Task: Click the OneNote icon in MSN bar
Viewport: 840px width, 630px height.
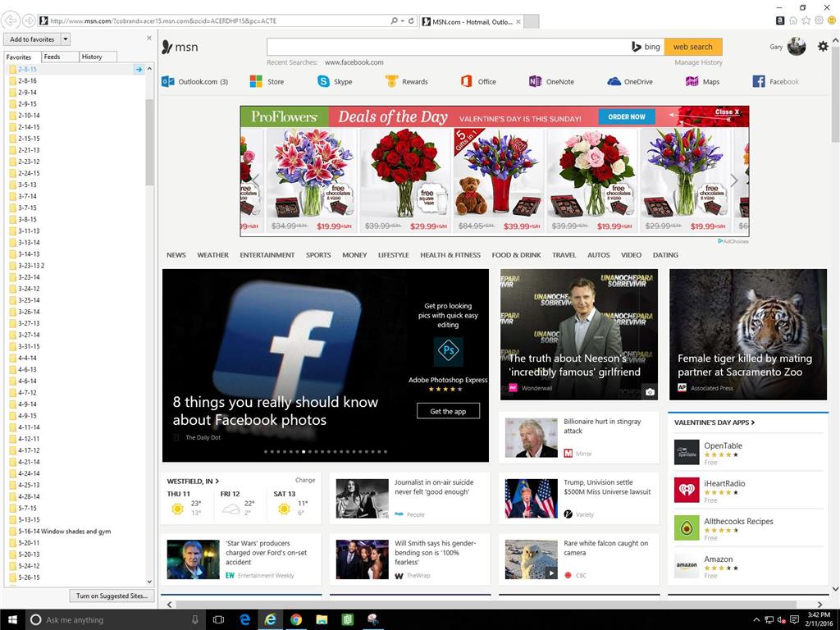Action: coord(535,81)
